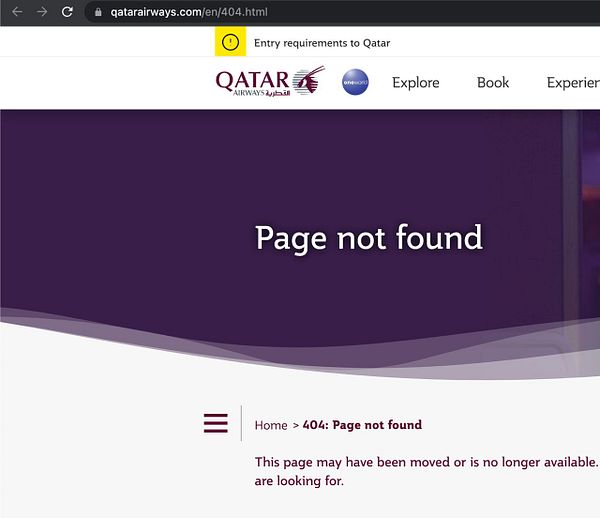This screenshot has width=600, height=518.
Task: Reload the current page
Action: coord(67,12)
